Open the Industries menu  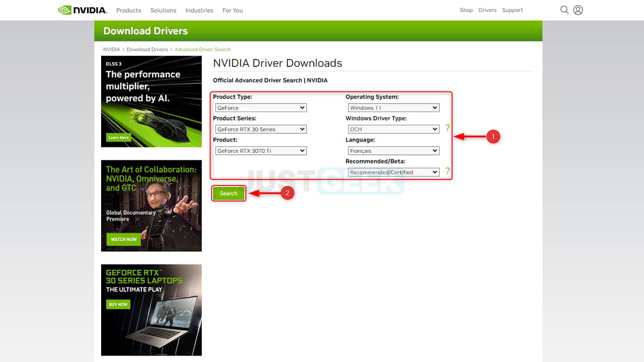199,10
